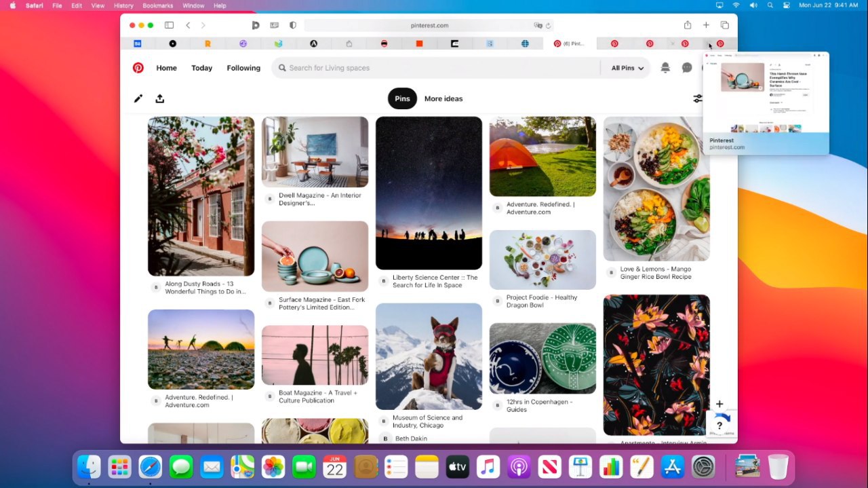Switch to More ideas tab

[x=443, y=98]
